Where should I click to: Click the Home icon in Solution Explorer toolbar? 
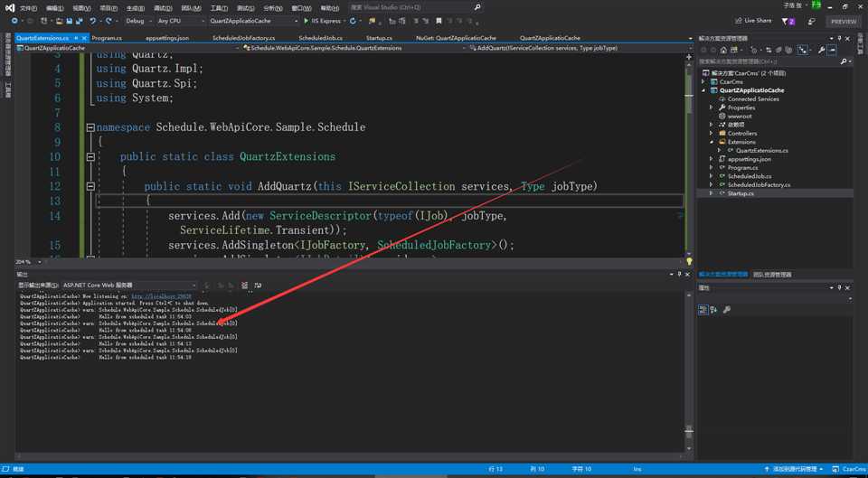tap(723, 50)
